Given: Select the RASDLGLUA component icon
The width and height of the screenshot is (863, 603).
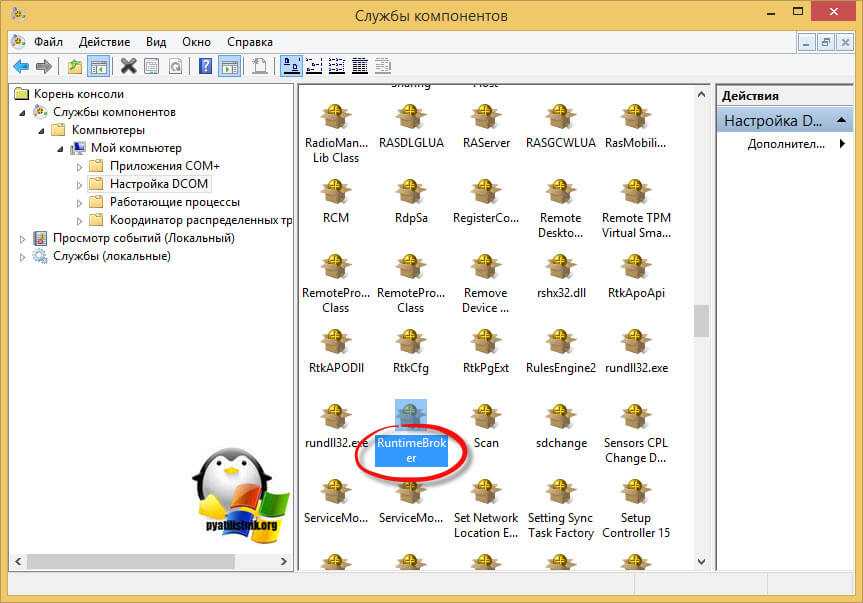Looking at the screenshot, I should (x=410, y=125).
